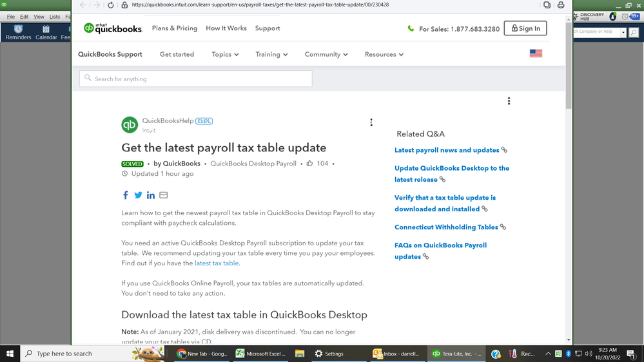Open 'Update QuickBooks Desktop to the latest release'
Screen dimensions: 644x362
[x=452, y=174]
